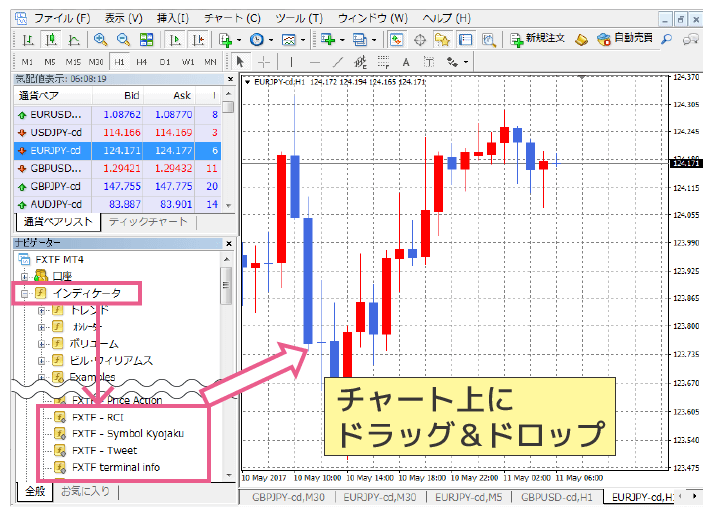
Task: Click the periodicity clock icon
Action: pyautogui.click(x=257, y=40)
